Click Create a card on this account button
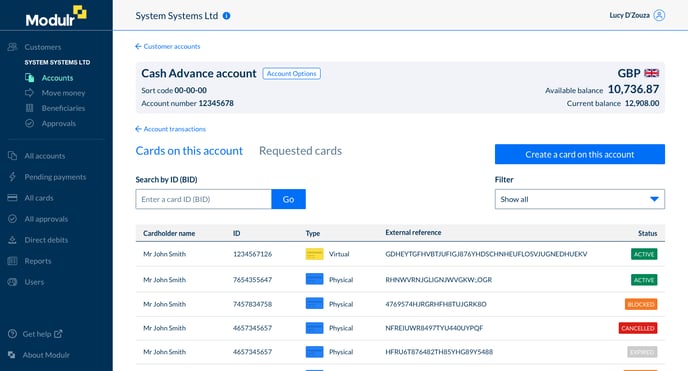The image size is (688, 371). pyautogui.click(x=580, y=154)
